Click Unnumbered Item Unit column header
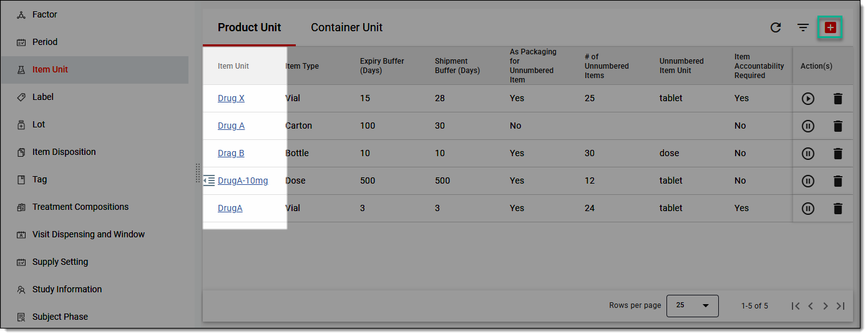This screenshot has height=336, width=868. coord(681,66)
